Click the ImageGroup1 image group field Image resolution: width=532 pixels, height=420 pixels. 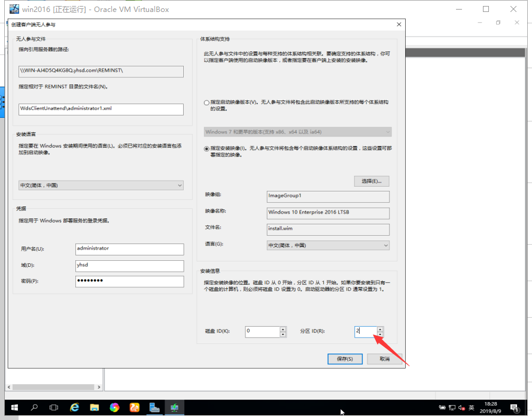[x=328, y=196]
